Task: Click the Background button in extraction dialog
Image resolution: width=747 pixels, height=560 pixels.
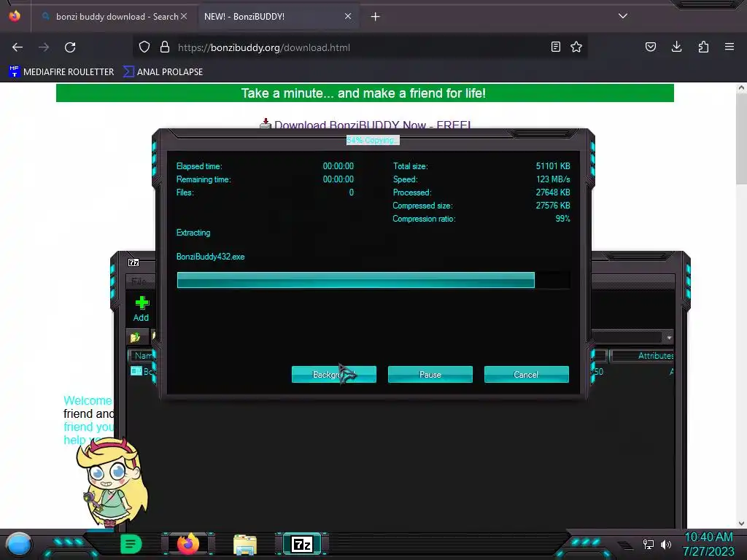Action: point(333,374)
